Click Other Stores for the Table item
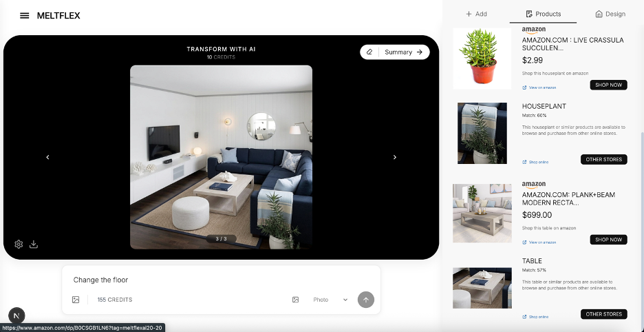The width and height of the screenshot is (644, 332). 603,314
